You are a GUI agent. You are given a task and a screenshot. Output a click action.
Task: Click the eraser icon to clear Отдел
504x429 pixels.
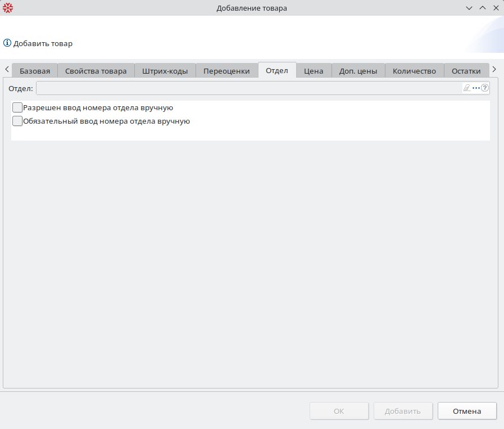[x=466, y=88]
